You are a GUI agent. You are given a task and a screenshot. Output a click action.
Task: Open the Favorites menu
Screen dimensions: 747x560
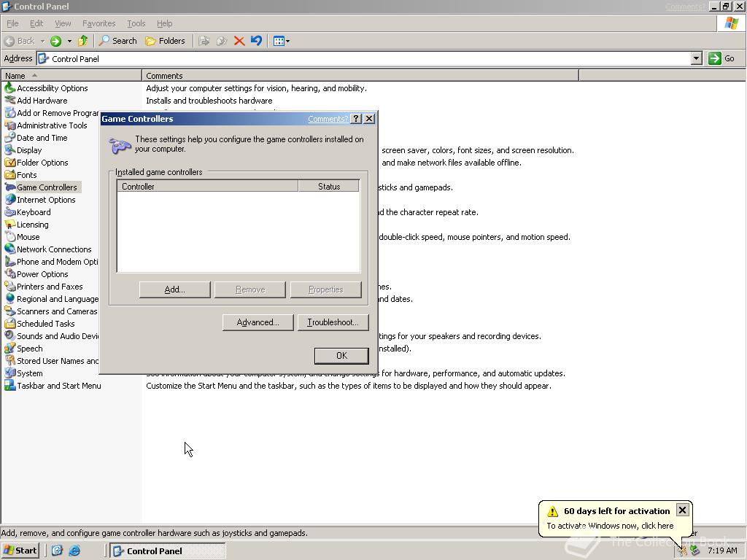point(99,23)
